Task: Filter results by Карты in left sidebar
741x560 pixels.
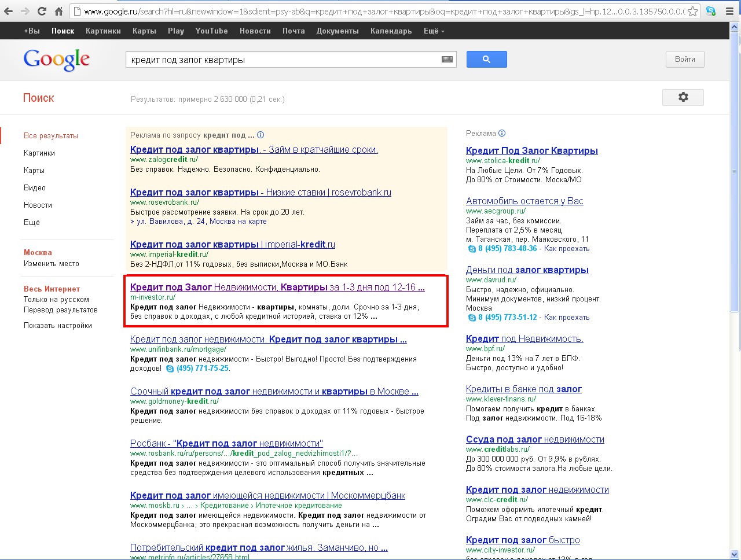Action: pos(34,170)
